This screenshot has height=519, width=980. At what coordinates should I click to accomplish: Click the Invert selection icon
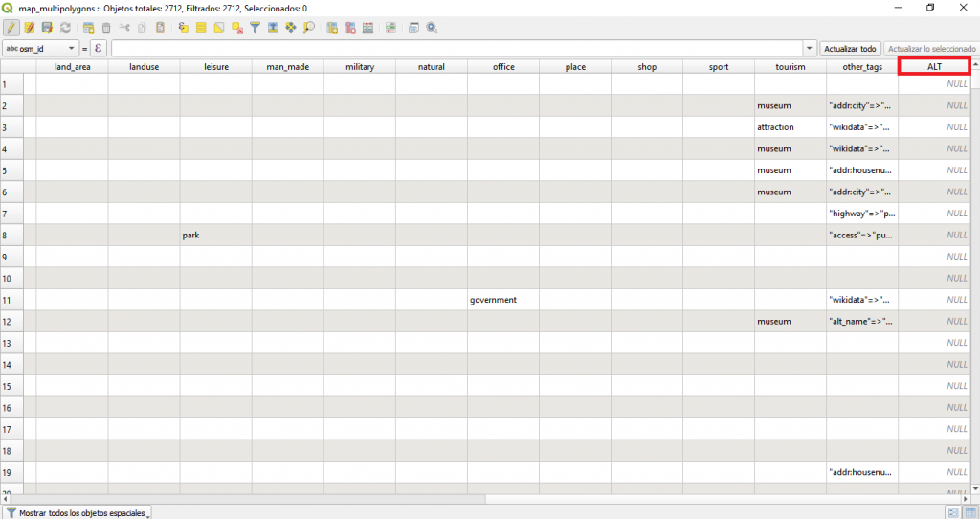coord(219,28)
